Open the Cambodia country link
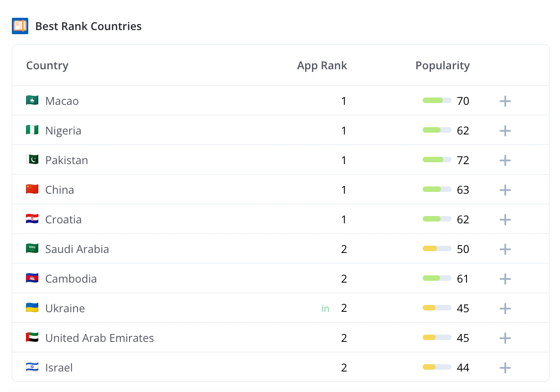The width and height of the screenshot is (560, 392). point(71,279)
